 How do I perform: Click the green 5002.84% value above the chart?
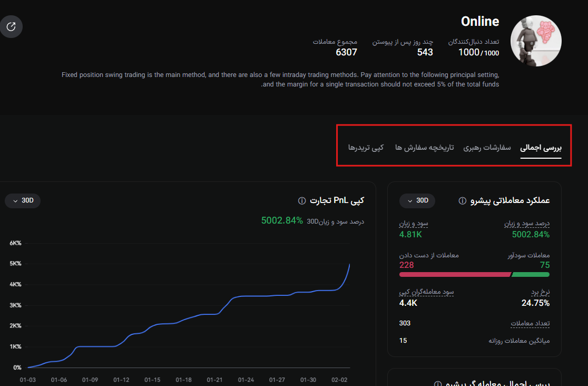[x=282, y=220]
